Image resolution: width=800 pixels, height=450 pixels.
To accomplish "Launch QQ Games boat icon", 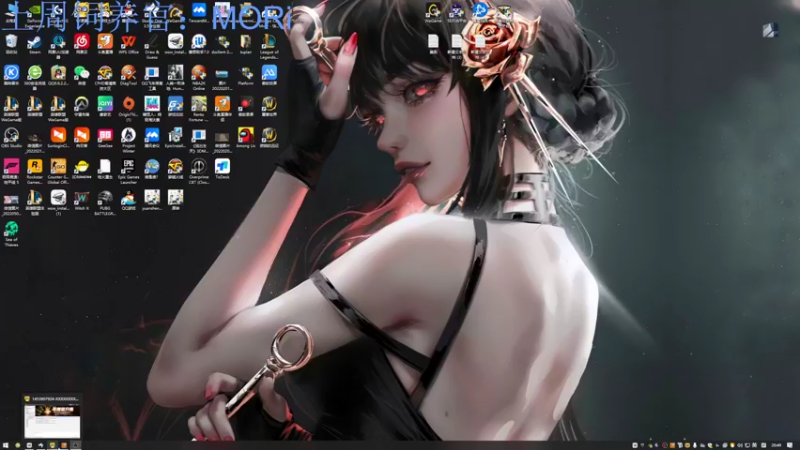I will pos(129,199).
